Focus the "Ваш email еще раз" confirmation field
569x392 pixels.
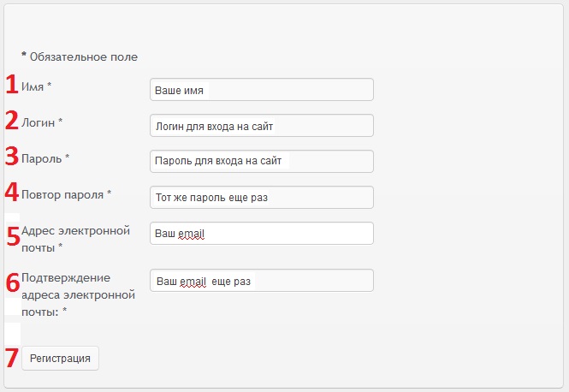[261, 281]
